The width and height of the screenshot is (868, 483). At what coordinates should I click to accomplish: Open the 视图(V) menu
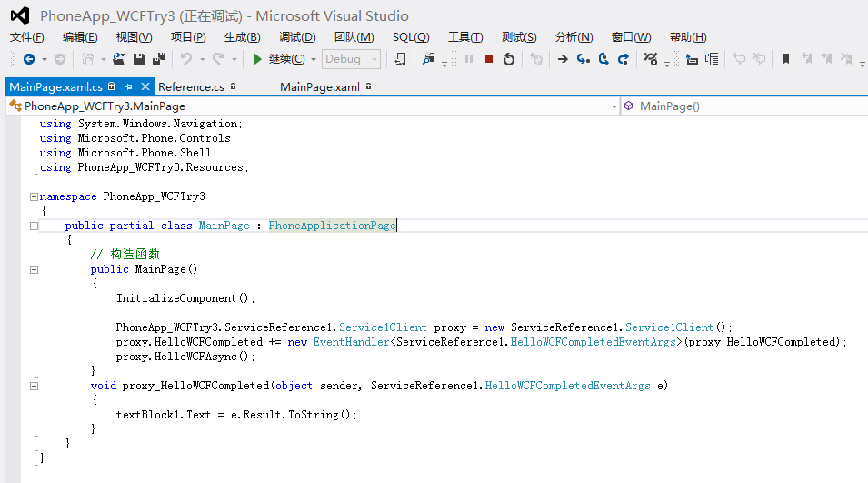tap(134, 37)
